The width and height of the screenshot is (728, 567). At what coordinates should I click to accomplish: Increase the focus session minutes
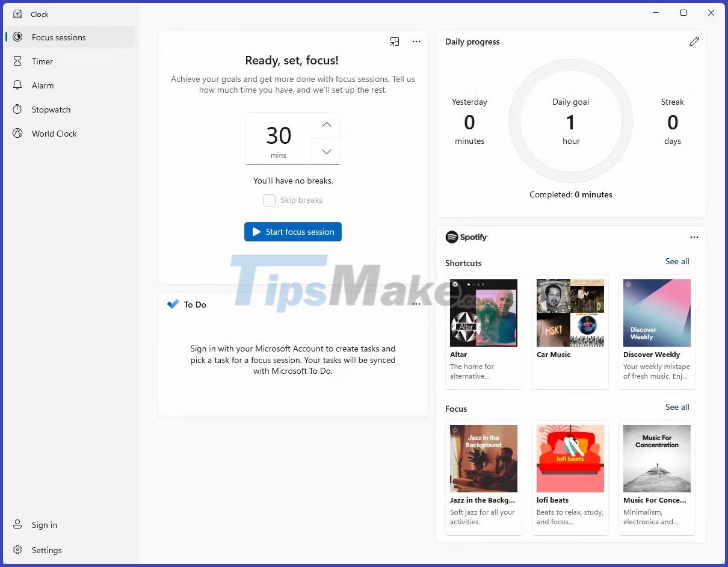pyautogui.click(x=326, y=125)
